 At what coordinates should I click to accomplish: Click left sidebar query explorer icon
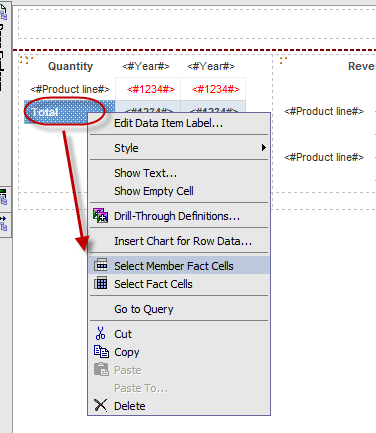click(3, 197)
